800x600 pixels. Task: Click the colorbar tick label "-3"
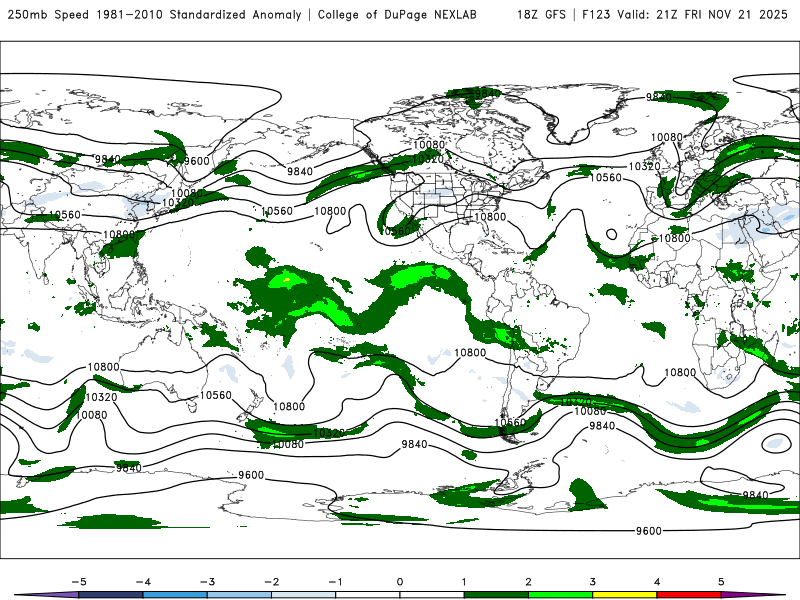pos(207,582)
